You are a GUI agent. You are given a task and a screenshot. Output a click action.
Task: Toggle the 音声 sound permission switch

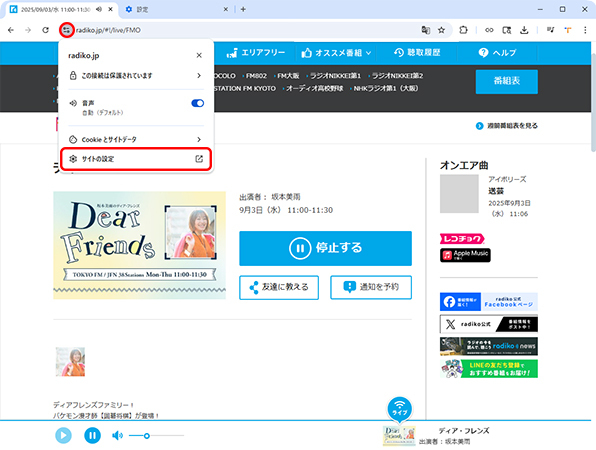pos(198,103)
